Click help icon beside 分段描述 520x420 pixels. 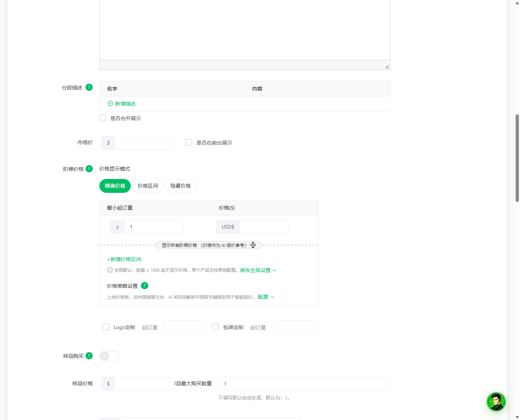coord(89,87)
